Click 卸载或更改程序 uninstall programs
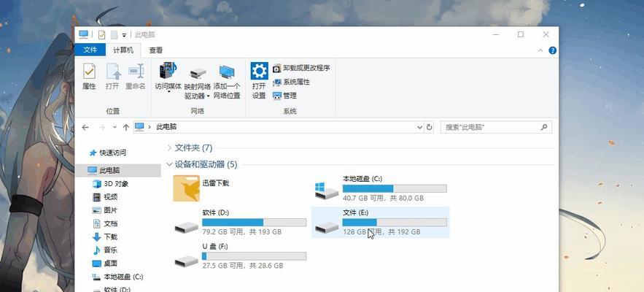Image resolution: width=644 pixels, height=292 pixels. [301, 68]
